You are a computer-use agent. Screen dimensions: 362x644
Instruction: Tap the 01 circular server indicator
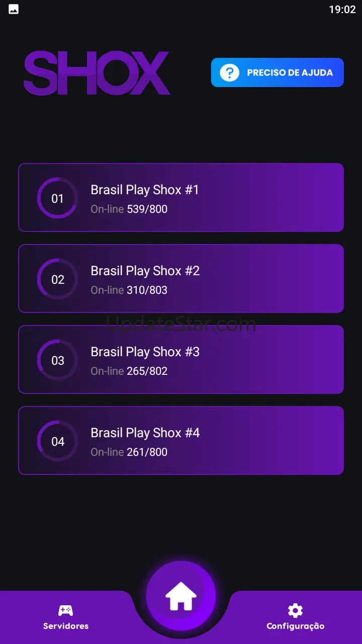58,198
